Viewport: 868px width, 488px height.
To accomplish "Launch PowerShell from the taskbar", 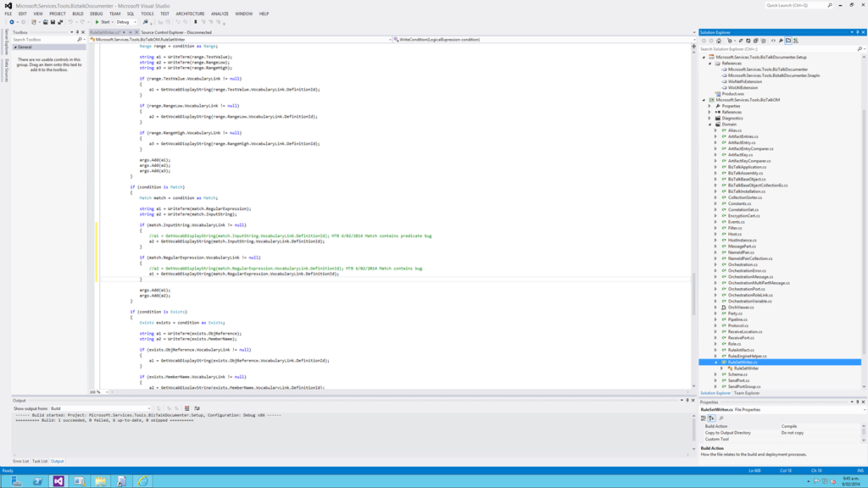I will click(x=37, y=481).
